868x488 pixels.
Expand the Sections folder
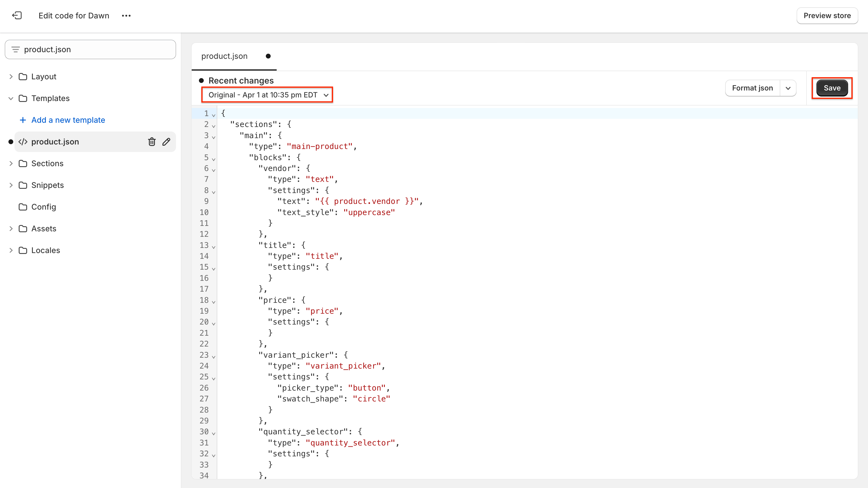(x=11, y=163)
